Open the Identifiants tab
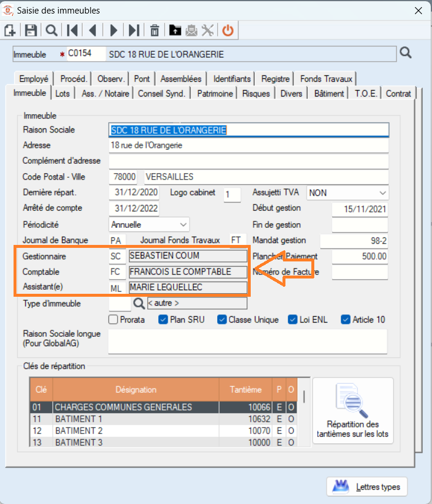Screen dimensions: 432x504 232,79
